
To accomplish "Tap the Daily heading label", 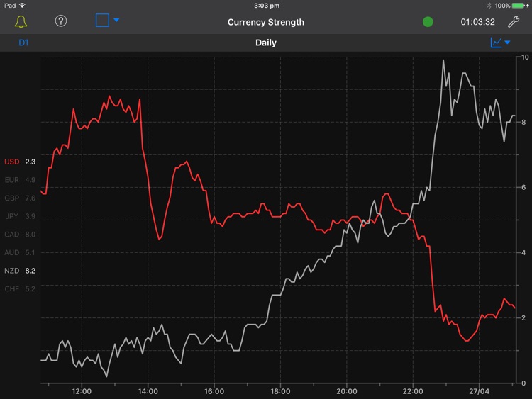I will point(266,43).
